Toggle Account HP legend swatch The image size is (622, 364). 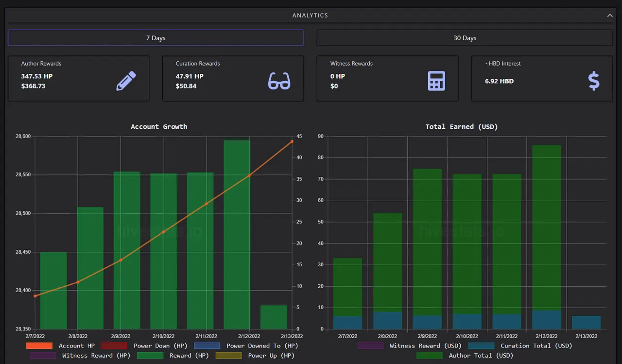tap(39, 346)
